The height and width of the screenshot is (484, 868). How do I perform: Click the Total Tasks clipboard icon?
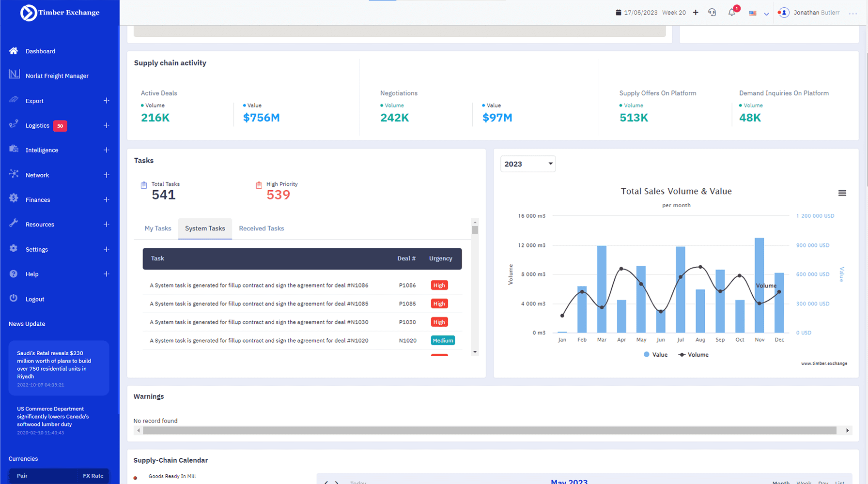[144, 185]
